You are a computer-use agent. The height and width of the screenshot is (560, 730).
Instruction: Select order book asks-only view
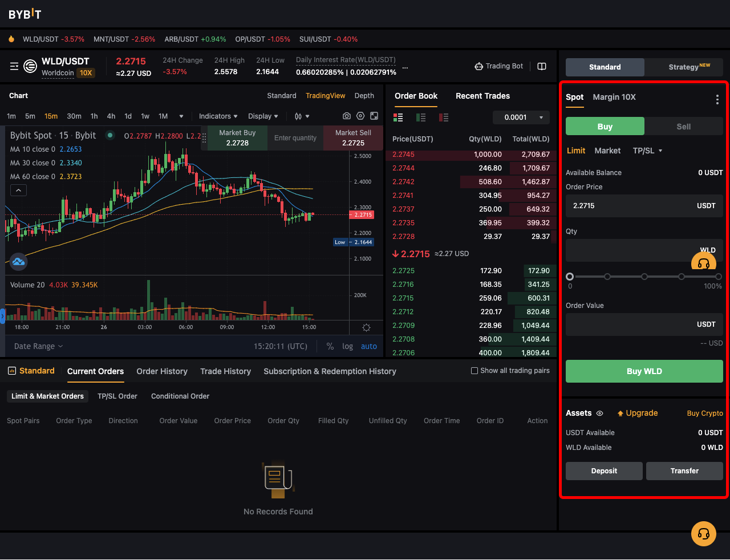(x=444, y=117)
